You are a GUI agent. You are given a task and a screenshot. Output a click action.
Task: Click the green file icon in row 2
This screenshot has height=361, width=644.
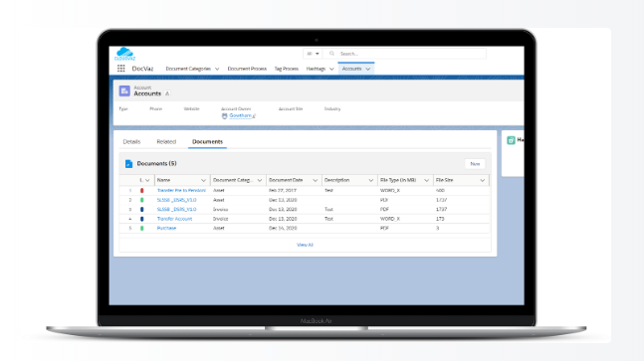point(142,200)
